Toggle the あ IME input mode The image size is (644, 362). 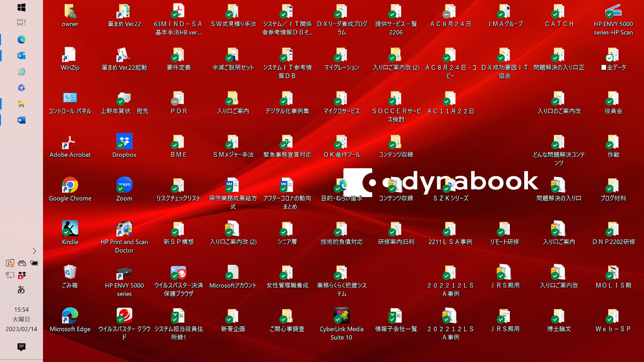[21, 290]
